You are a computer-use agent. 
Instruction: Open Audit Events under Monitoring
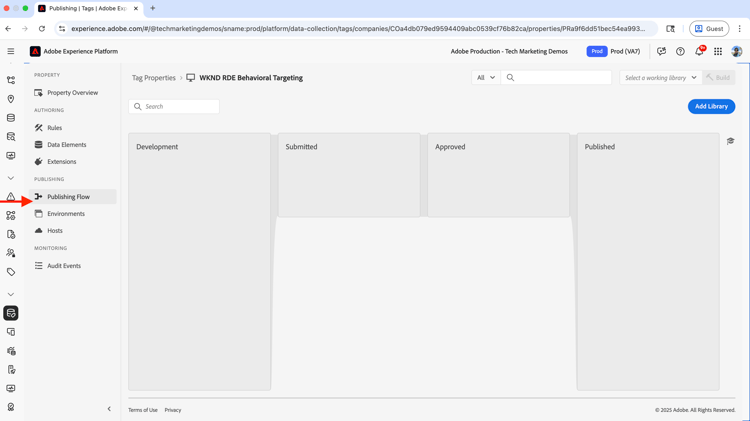click(73, 266)
